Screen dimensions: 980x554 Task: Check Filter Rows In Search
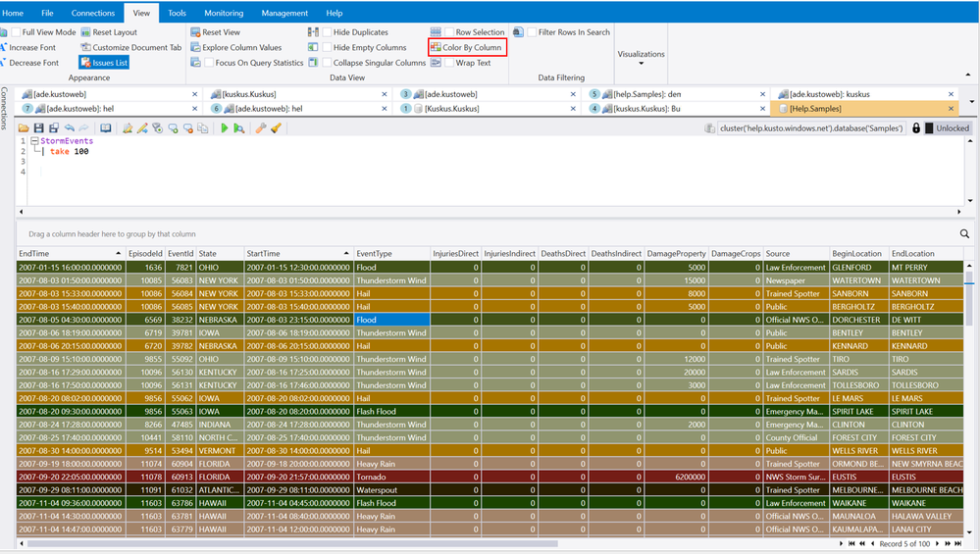532,31
